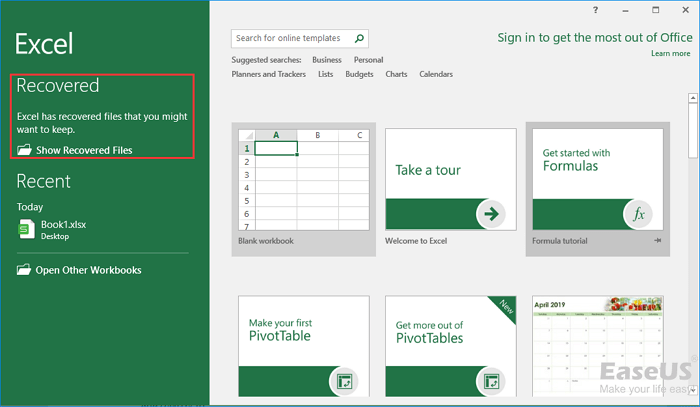Type in Search for online templates field
The width and height of the screenshot is (700, 407).
click(291, 39)
